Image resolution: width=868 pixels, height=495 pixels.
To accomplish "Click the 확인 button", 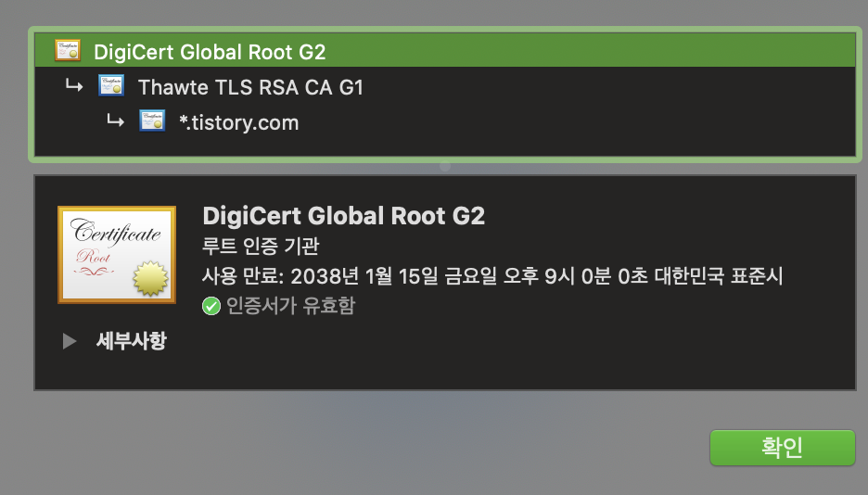I will (x=782, y=448).
